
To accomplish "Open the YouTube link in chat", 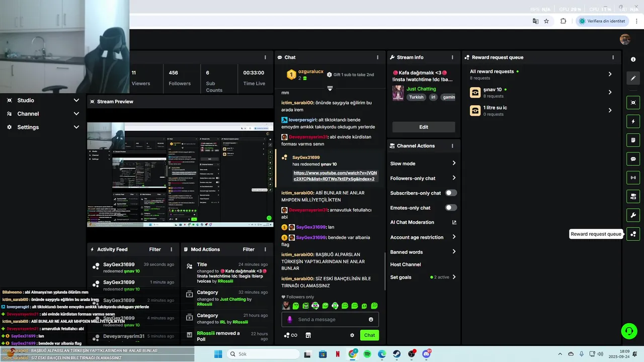I will coord(335,175).
